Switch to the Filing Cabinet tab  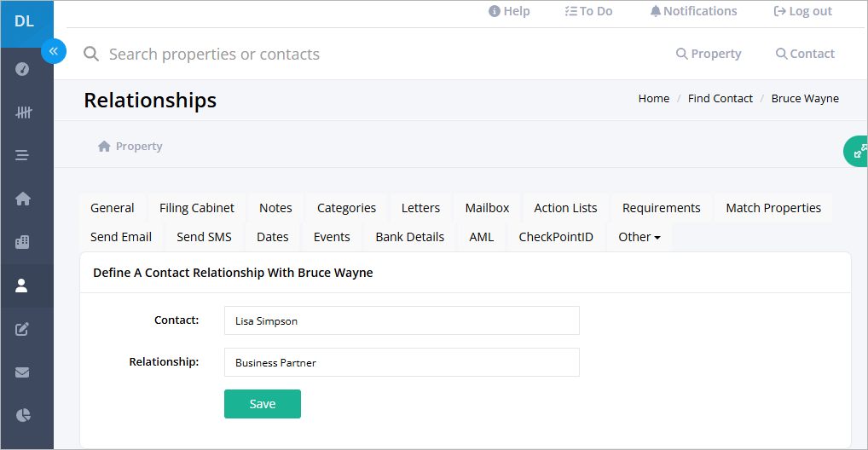pyautogui.click(x=196, y=208)
